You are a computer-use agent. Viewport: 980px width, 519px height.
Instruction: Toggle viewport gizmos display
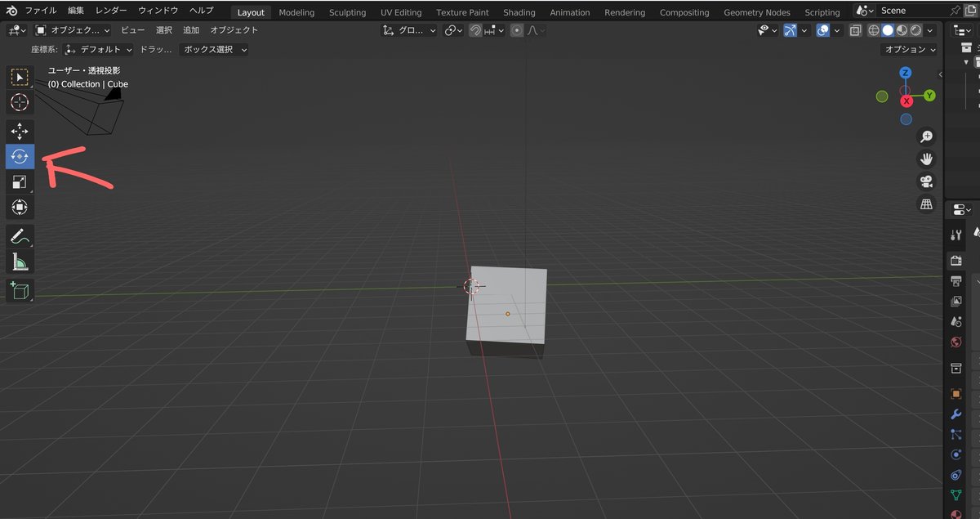[790, 30]
